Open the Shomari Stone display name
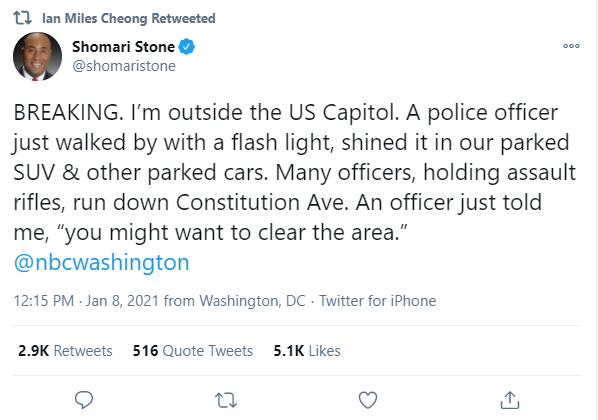This screenshot has width=598, height=420. [x=123, y=47]
